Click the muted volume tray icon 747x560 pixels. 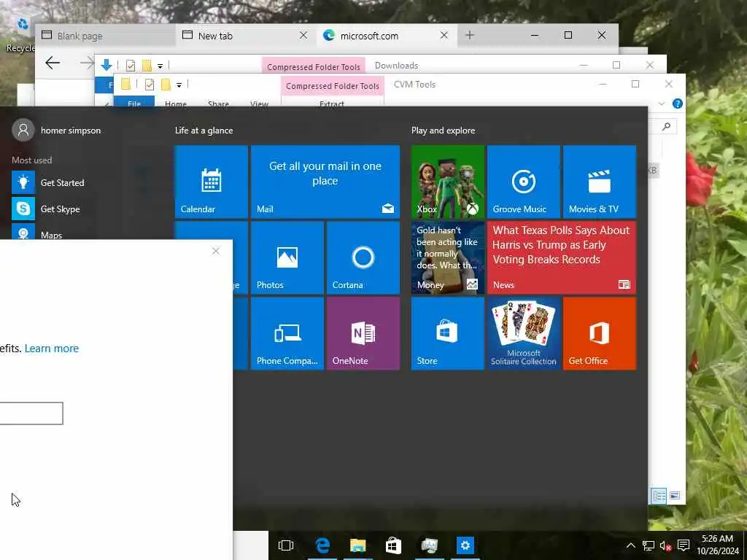click(665, 545)
